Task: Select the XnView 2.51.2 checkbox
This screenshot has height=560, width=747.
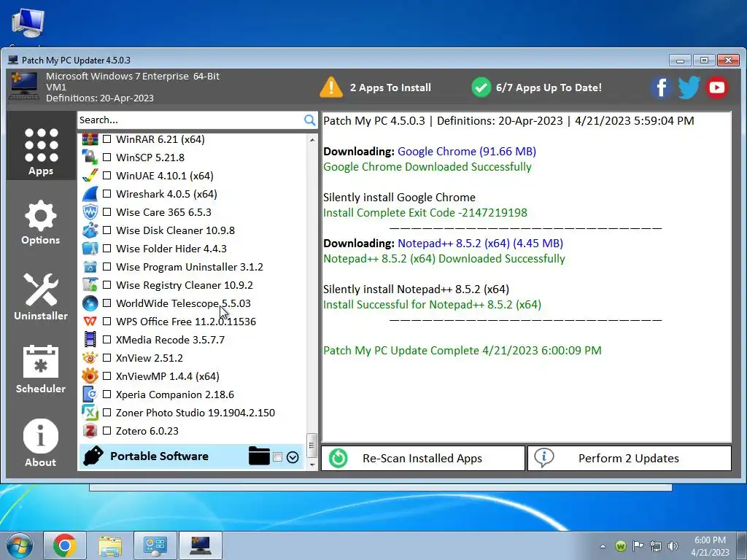Action: point(107,357)
